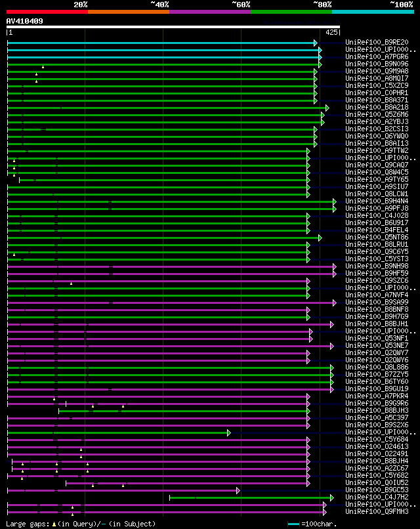Open the UniRef100_Q5Z6M6 hit label

(377, 115)
